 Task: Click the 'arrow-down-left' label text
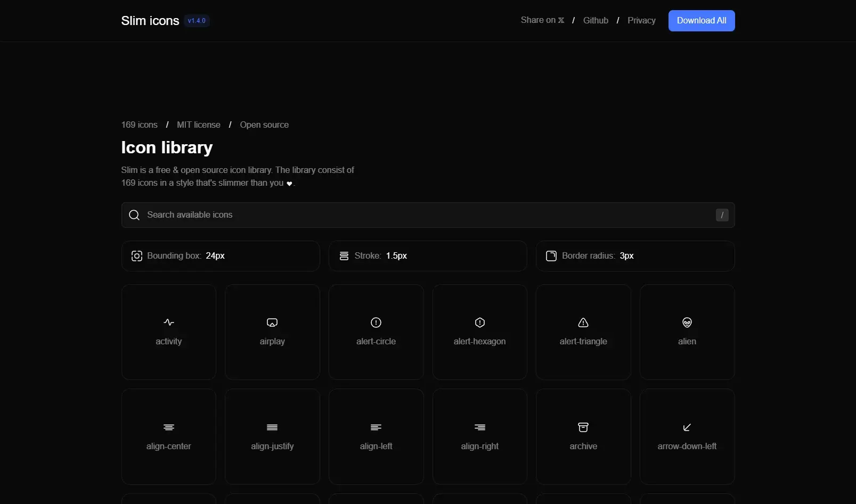687,446
